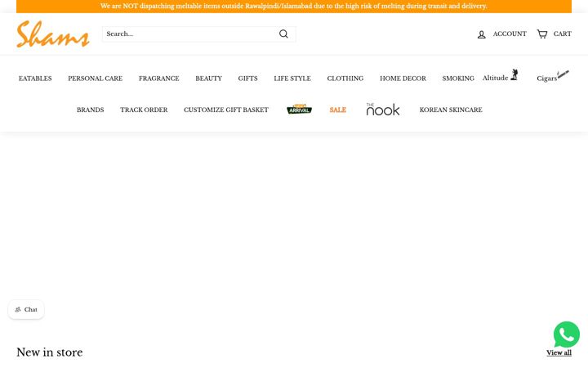This screenshot has width=588, height=368.
Task: Open the EATABLES menu
Action: click(x=35, y=79)
